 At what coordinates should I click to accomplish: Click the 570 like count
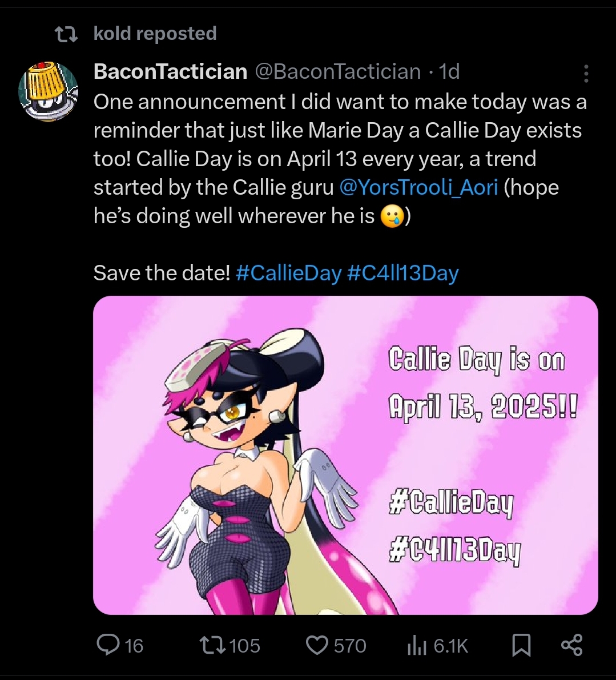(x=349, y=646)
